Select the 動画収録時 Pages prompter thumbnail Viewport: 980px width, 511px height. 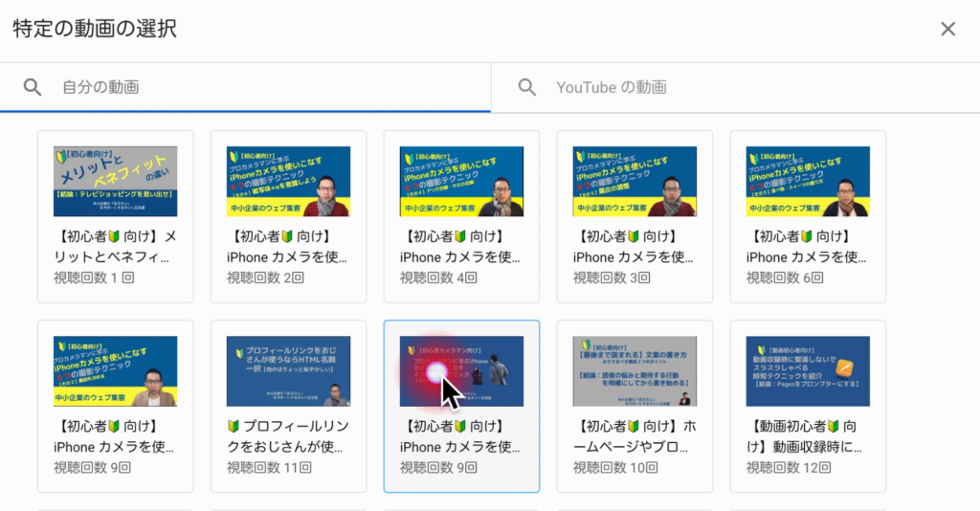(x=808, y=371)
